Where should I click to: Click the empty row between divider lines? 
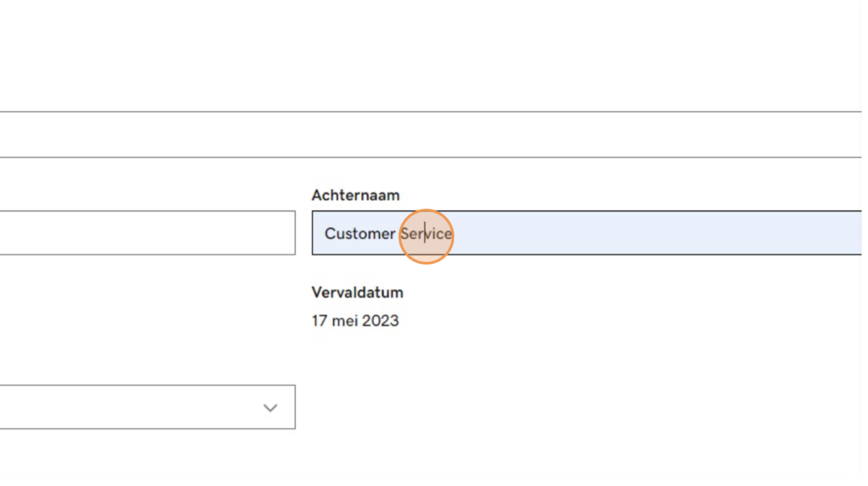[x=431, y=135]
